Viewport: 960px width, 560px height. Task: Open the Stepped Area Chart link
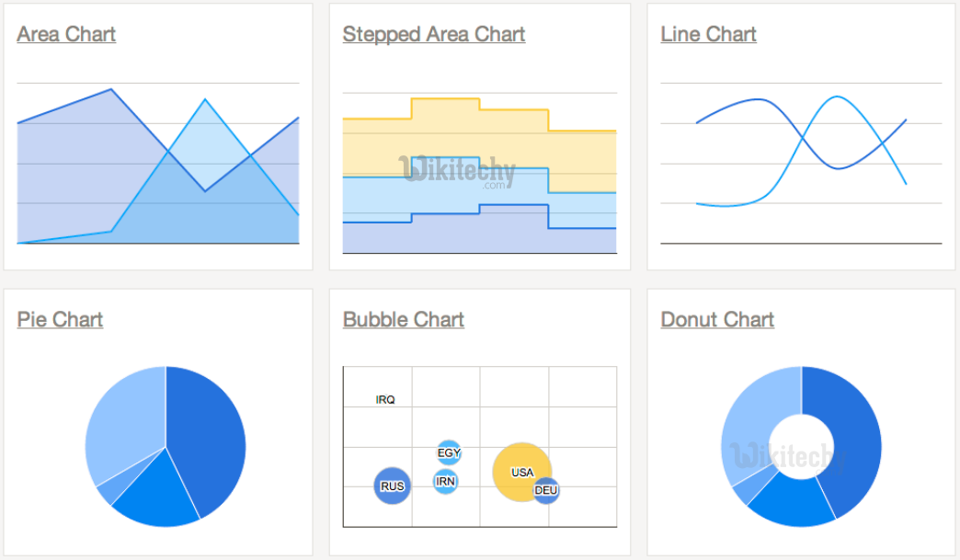pos(433,34)
